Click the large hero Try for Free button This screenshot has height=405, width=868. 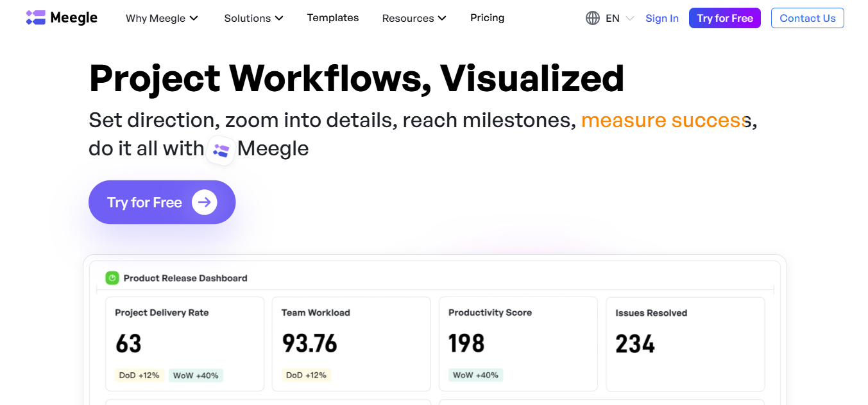(x=162, y=203)
